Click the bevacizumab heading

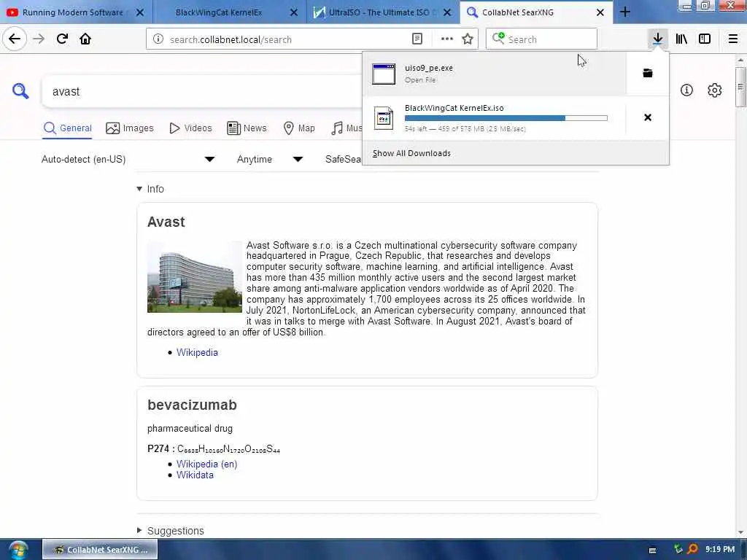tap(192, 405)
